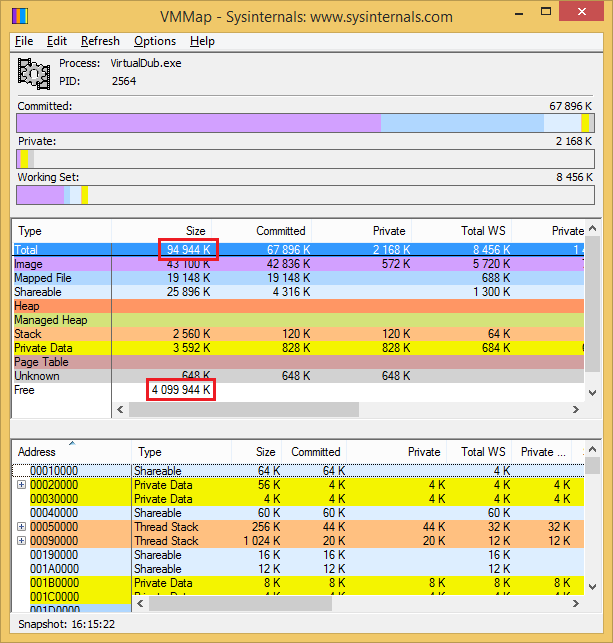613x643 pixels.
Task: Open the Refresh menu
Action: [100, 41]
